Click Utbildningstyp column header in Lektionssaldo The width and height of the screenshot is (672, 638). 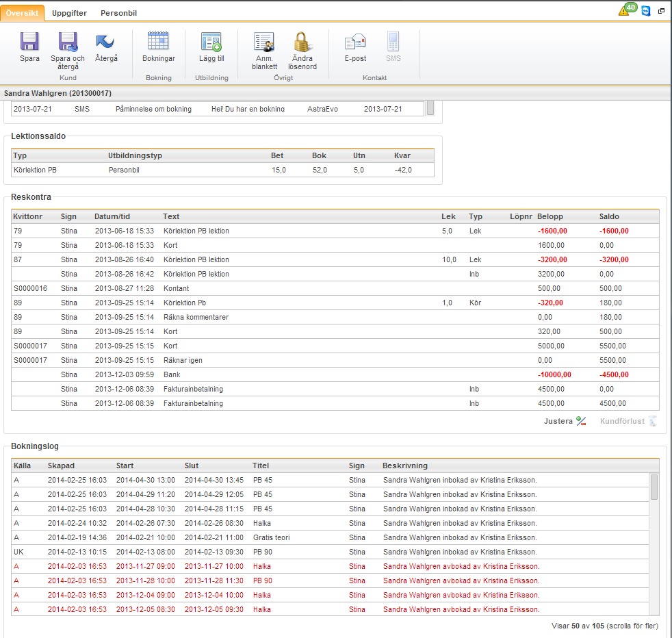pyautogui.click(x=135, y=155)
